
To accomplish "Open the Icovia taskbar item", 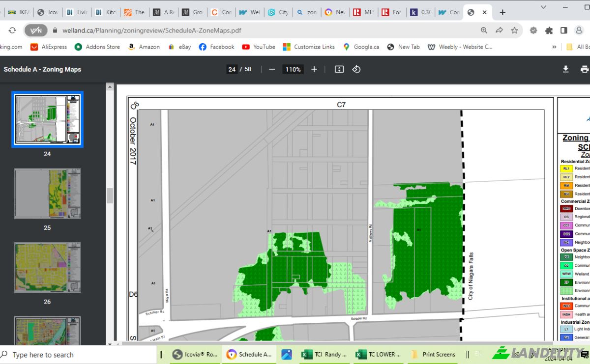I will pos(196,354).
